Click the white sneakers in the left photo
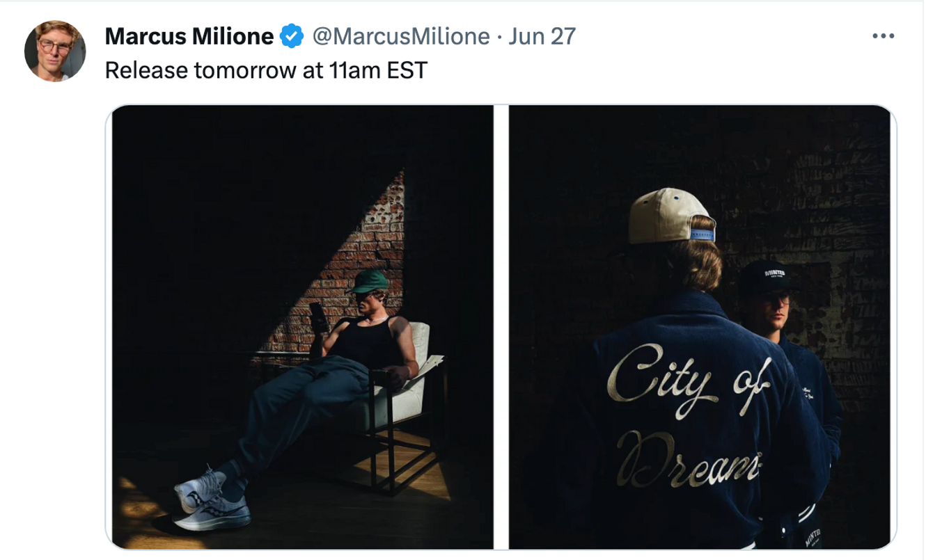This screenshot has height=560, width=926. pos(209,499)
